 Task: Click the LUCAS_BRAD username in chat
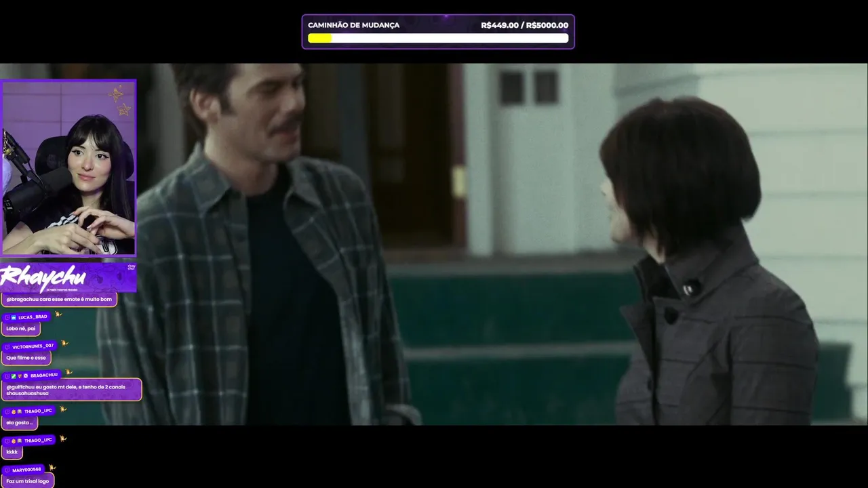click(x=33, y=317)
